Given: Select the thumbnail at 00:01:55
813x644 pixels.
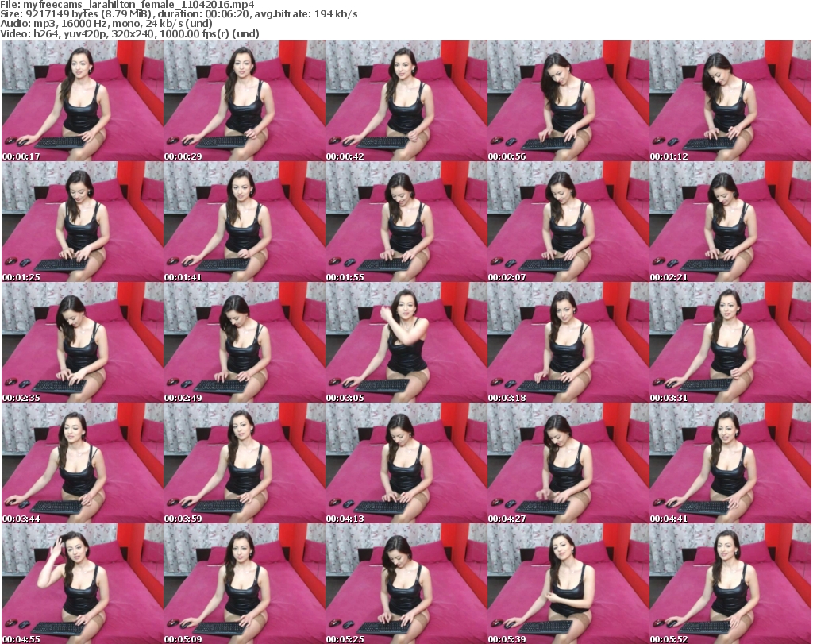Looking at the screenshot, I should click(406, 222).
